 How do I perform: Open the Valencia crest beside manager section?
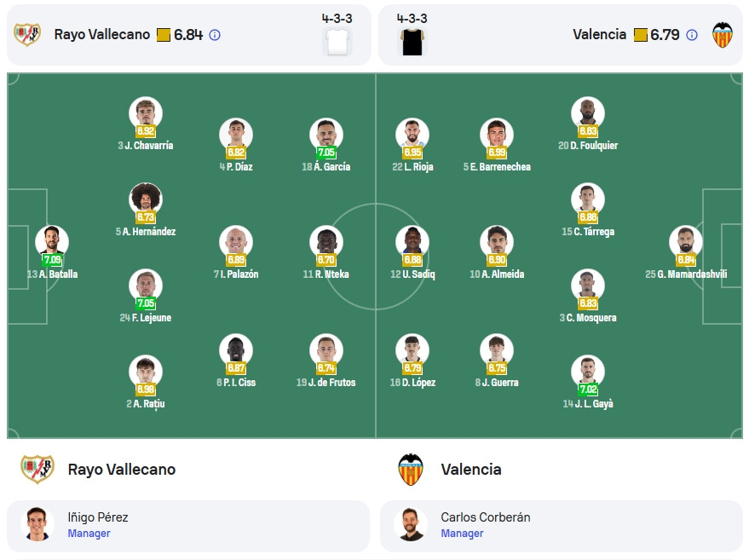point(411,469)
